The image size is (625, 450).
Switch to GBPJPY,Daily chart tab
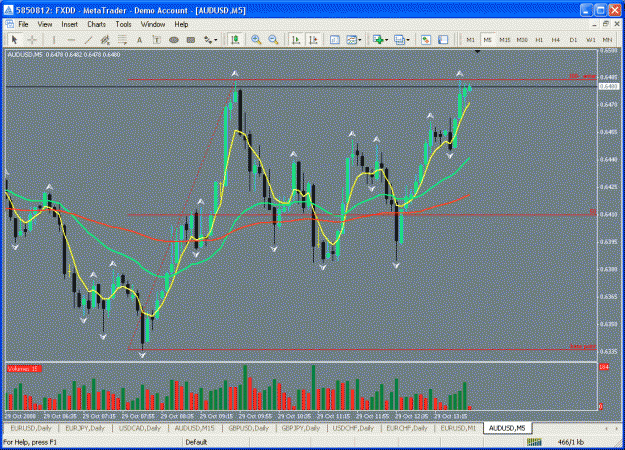[x=301, y=428]
